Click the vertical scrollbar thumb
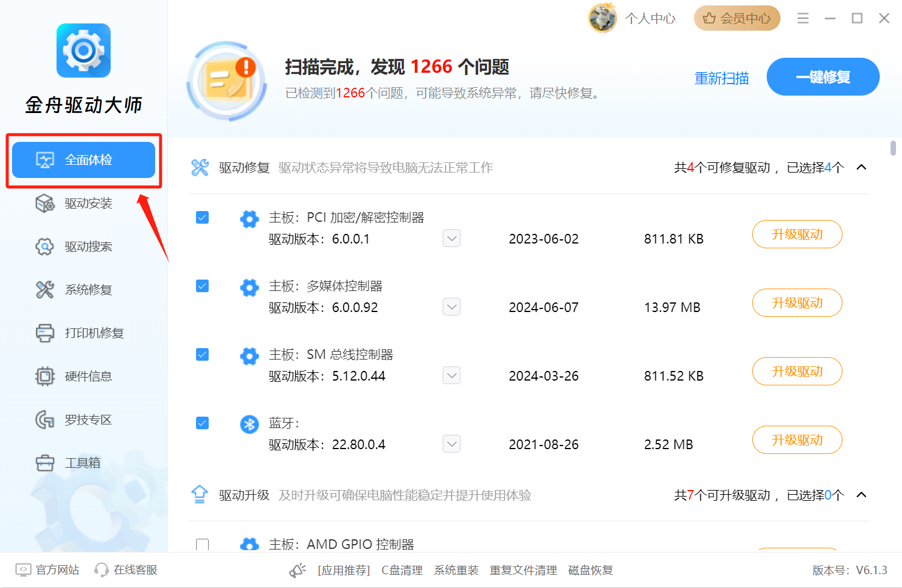The image size is (902, 588). point(893,148)
